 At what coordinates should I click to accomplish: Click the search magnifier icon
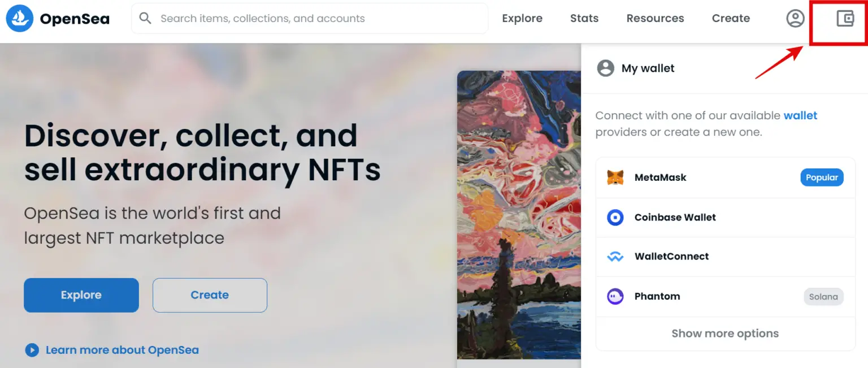coord(145,18)
